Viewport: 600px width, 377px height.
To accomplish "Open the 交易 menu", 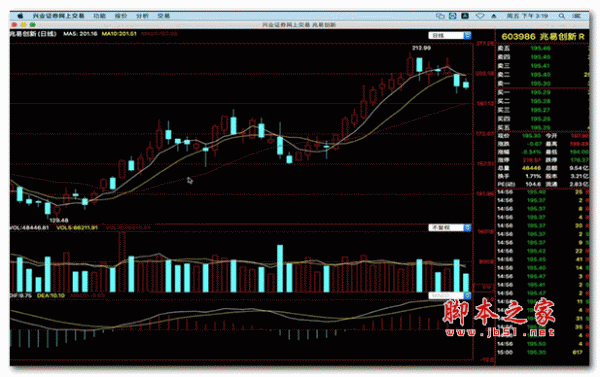I will pyautogui.click(x=163, y=16).
